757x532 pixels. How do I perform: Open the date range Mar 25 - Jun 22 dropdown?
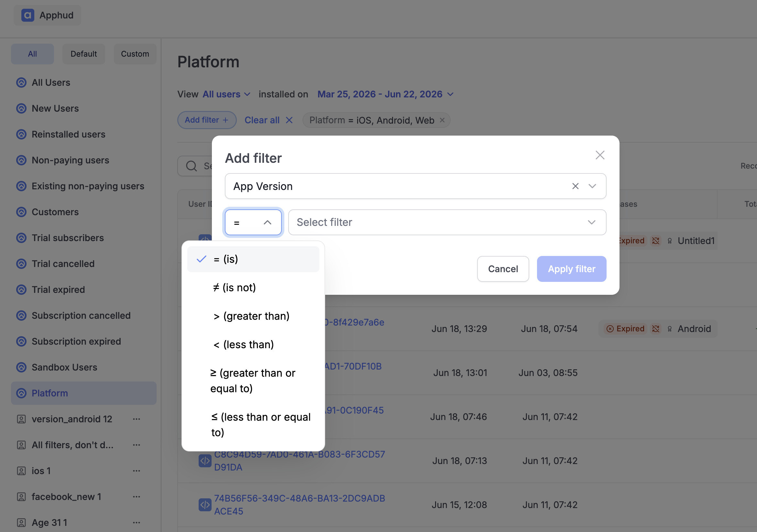tap(385, 94)
